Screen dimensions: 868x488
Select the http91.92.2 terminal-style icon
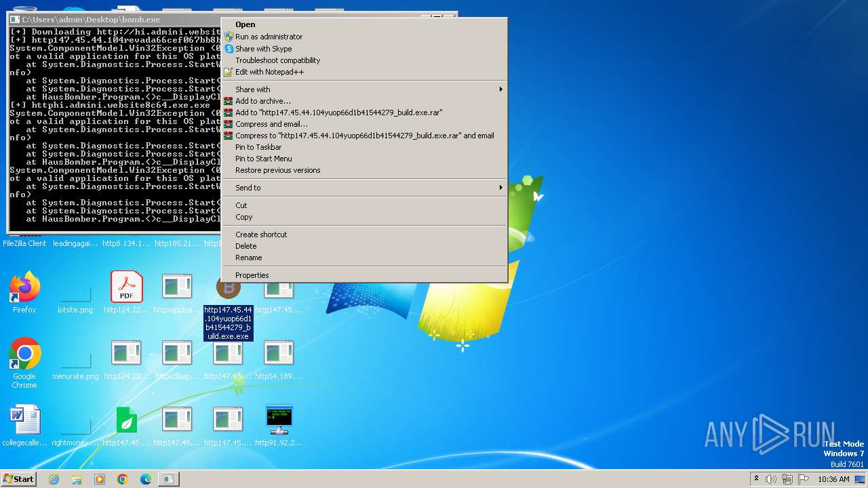279,426
